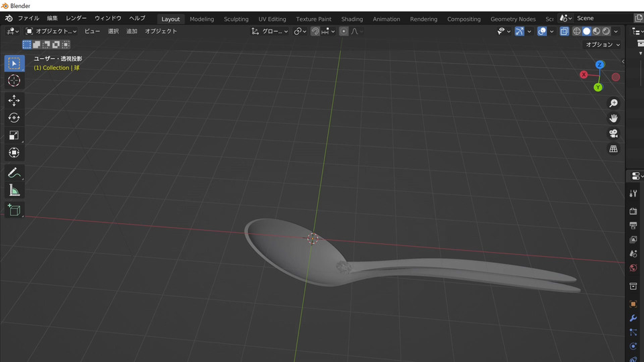Set selection mode to invert

tap(56, 44)
